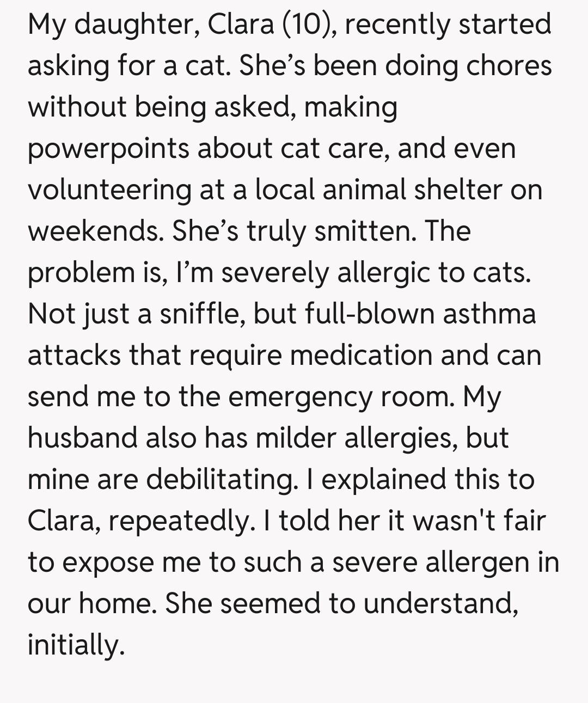588x703 pixels.
Task: Click the word "understand" near the bottom
Action: click(x=440, y=603)
